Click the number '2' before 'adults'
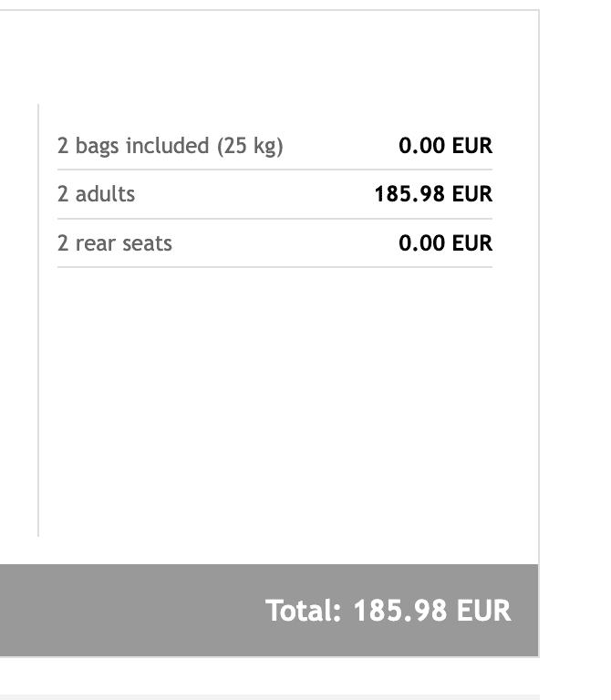This screenshot has height=700, width=611. (63, 194)
